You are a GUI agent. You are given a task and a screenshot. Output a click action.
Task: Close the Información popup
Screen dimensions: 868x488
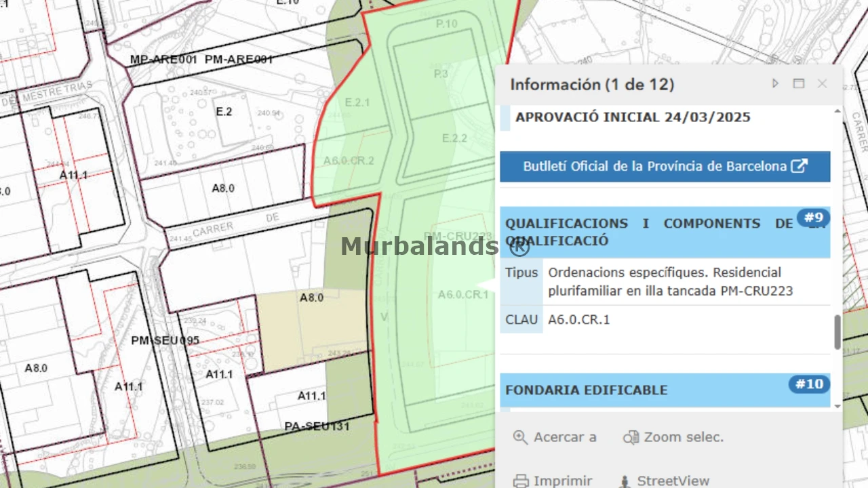pos(822,83)
